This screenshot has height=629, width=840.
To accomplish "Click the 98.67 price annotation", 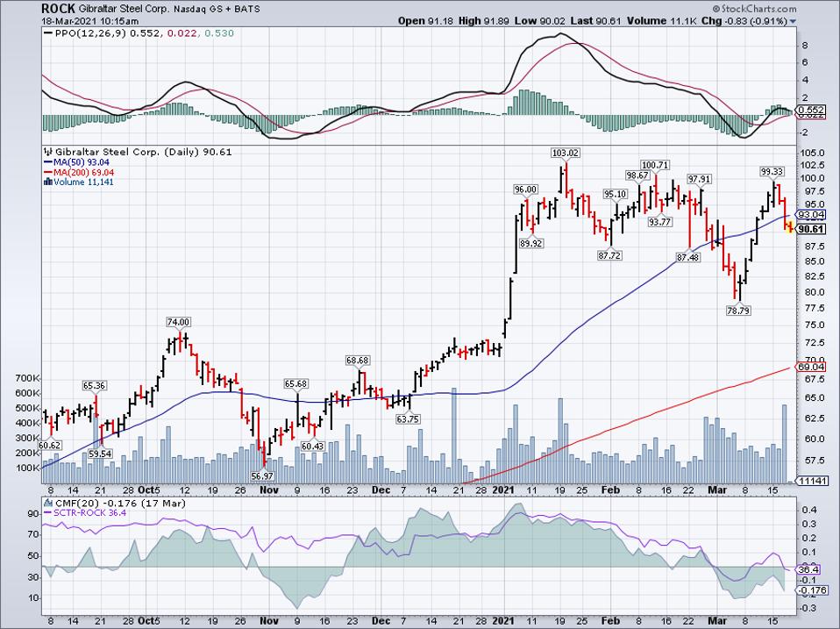I will [x=637, y=175].
